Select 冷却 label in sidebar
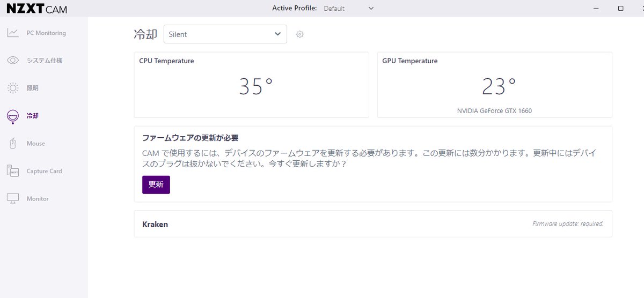The height and width of the screenshot is (298, 644). tap(33, 116)
